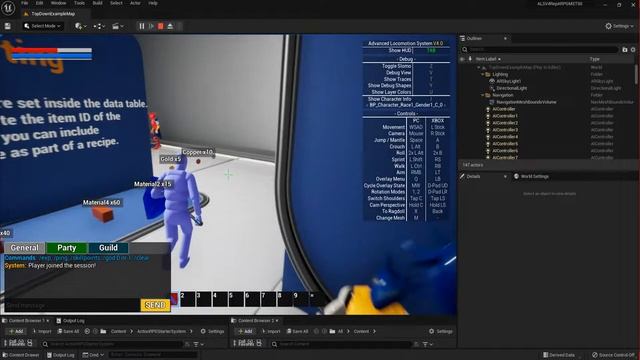Open Settings in Content Browser 2

tap(441, 331)
